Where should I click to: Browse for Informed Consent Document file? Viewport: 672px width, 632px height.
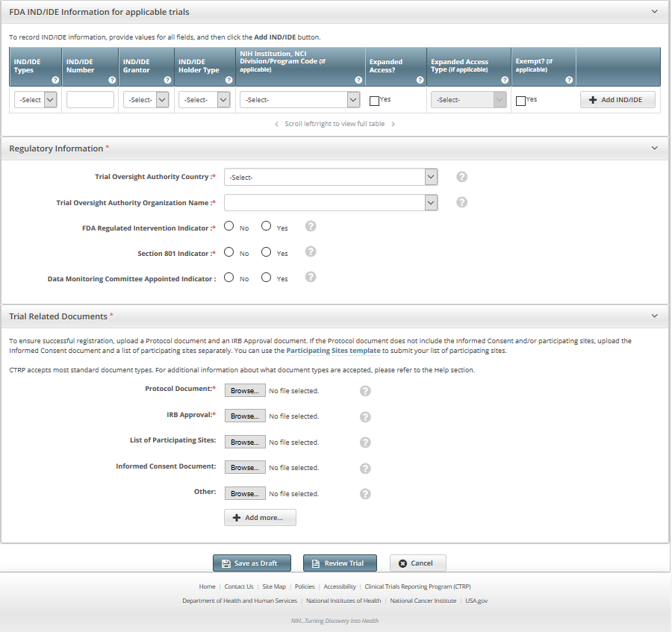pos(245,468)
